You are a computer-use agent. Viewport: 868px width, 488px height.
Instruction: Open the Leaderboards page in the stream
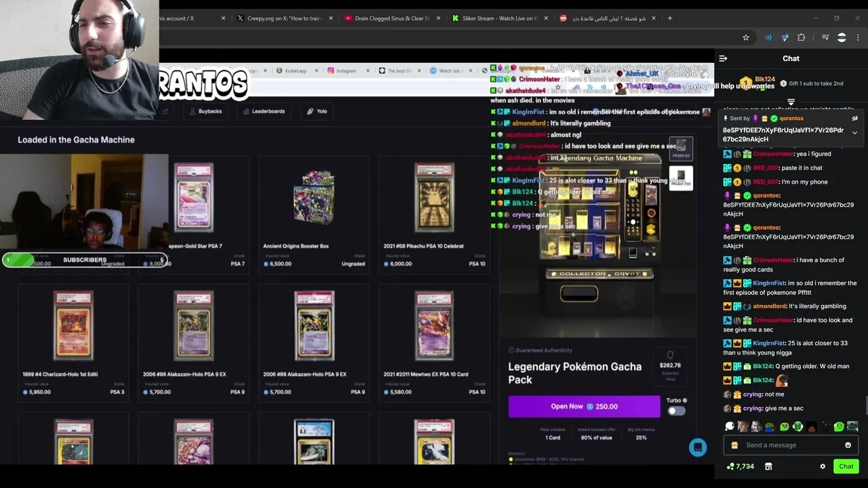tap(264, 111)
